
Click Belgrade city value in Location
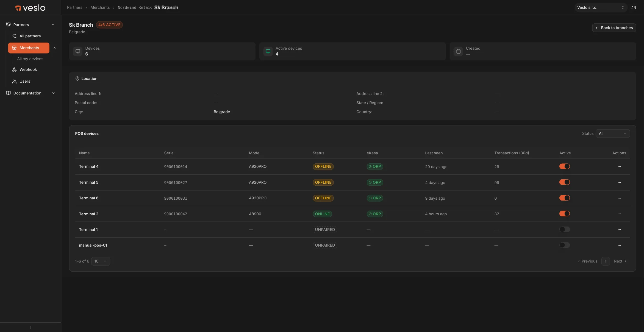(x=222, y=112)
